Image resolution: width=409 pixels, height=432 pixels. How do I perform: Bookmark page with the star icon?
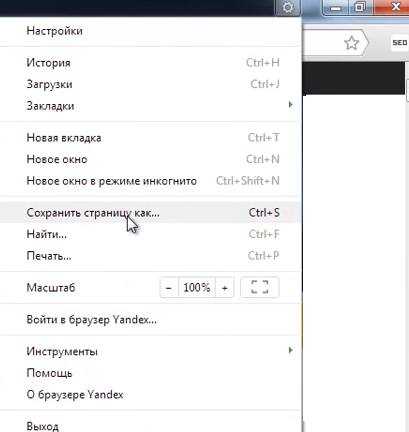pyautogui.click(x=351, y=43)
